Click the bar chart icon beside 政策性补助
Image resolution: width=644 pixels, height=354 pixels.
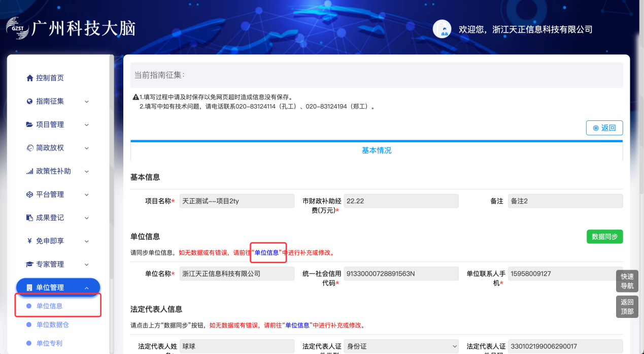point(29,172)
